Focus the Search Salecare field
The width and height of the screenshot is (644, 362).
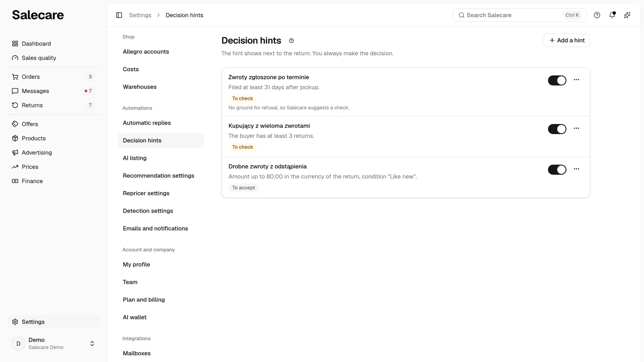(520, 15)
